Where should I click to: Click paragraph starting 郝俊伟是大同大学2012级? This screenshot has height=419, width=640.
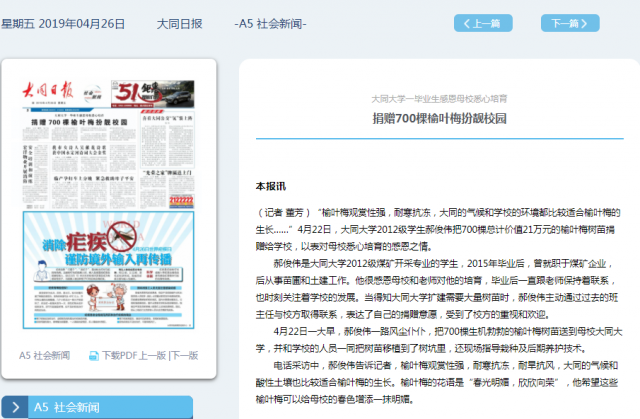(437, 289)
